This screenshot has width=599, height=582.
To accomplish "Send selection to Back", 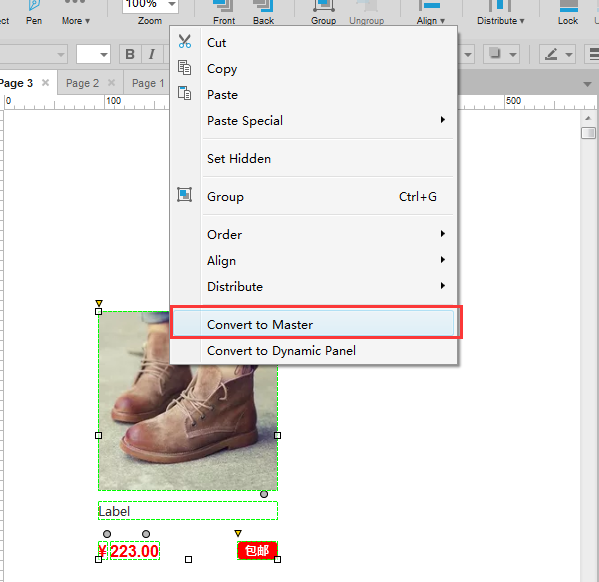I will 263,12.
